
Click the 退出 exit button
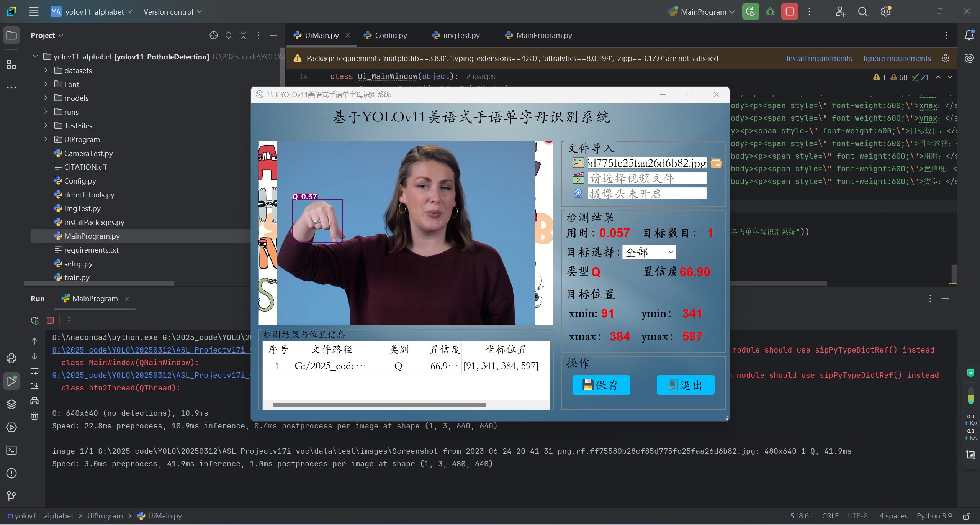686,385
